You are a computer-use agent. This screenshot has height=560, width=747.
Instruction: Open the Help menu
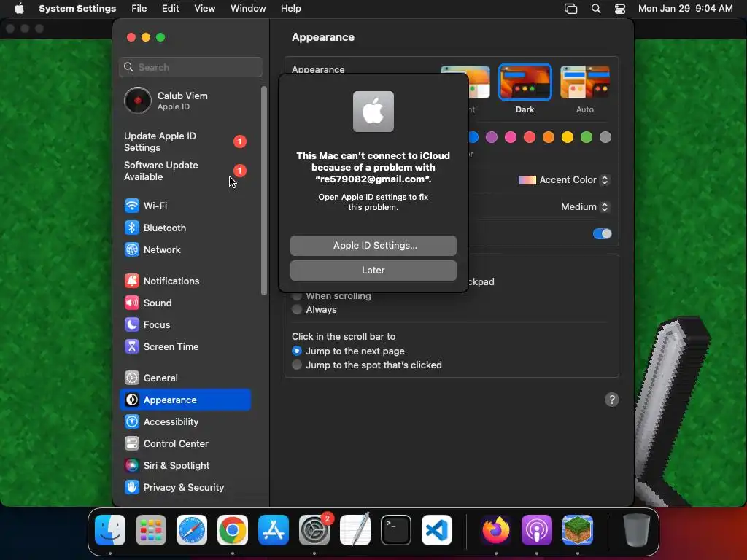pos(290,9)
